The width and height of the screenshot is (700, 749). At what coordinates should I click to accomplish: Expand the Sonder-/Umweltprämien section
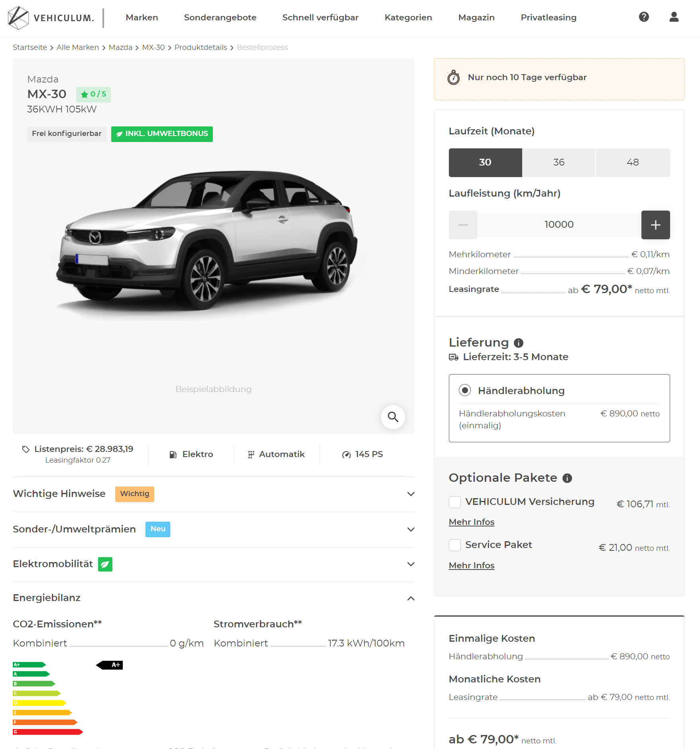click(x=214, y=530)
